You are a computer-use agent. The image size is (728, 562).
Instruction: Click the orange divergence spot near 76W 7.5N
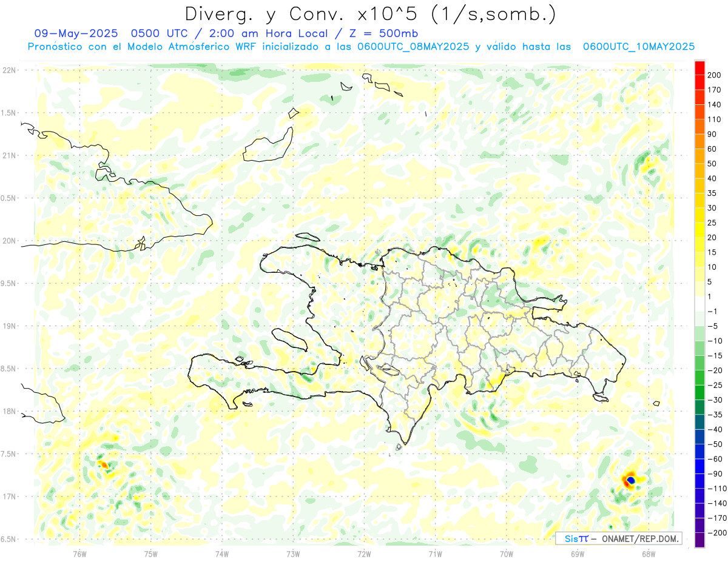tap(104, 465)
